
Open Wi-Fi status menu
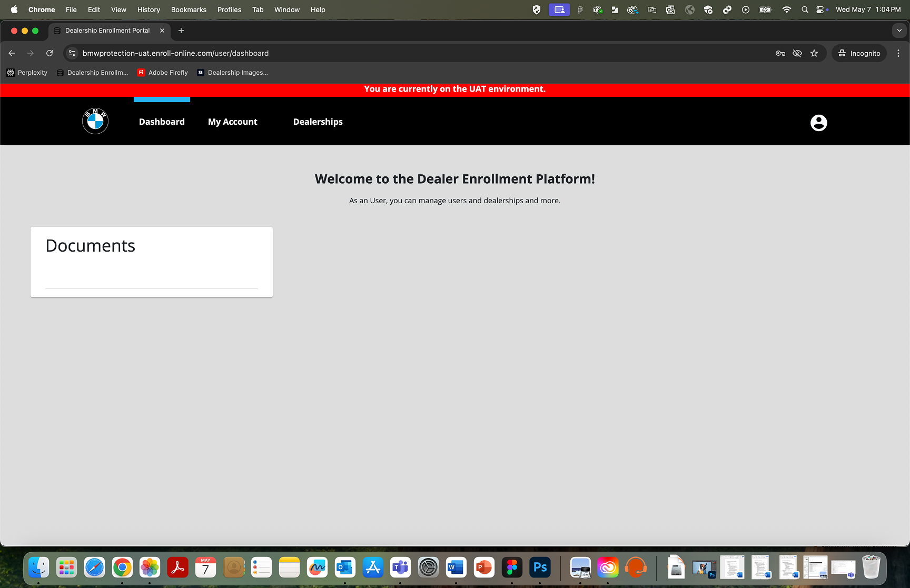[786, 9]
